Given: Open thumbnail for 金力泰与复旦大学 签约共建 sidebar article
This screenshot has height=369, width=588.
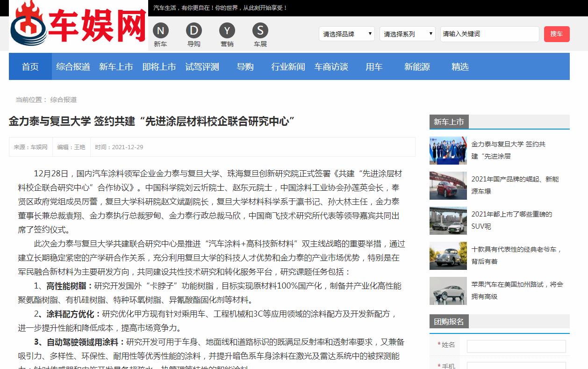Looking at the screenshot, I should (x=448, y=151).
